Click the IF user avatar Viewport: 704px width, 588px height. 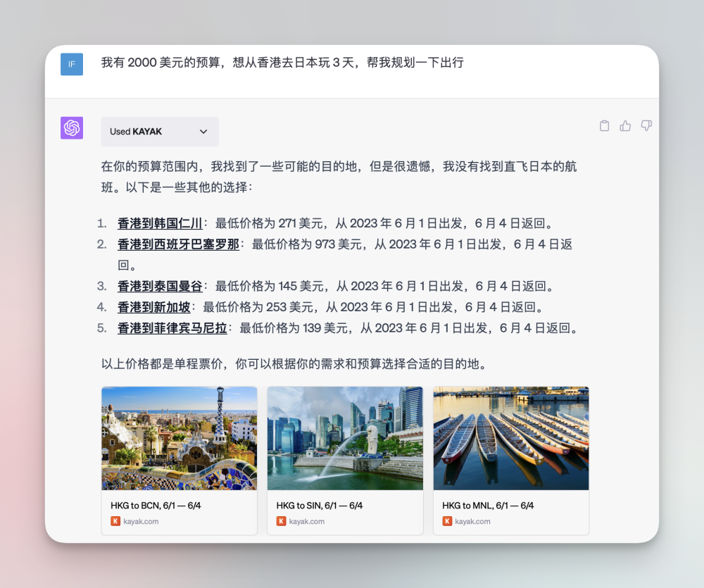click(71, 64)
